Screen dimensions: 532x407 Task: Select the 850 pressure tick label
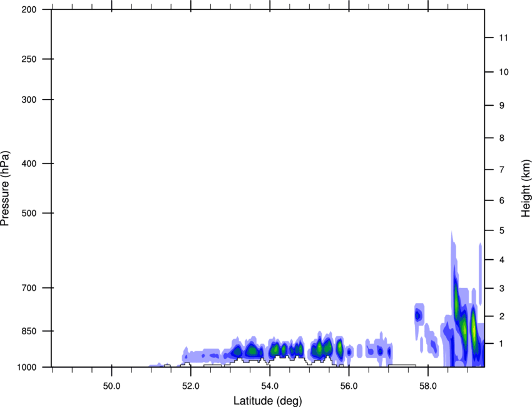coord(29,331)
